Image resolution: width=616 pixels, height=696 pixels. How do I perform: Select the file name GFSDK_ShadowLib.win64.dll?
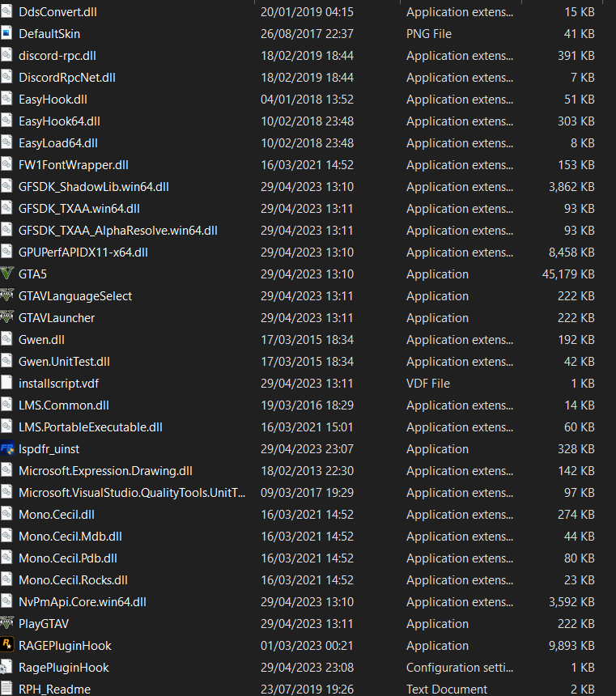coord(94,187)
